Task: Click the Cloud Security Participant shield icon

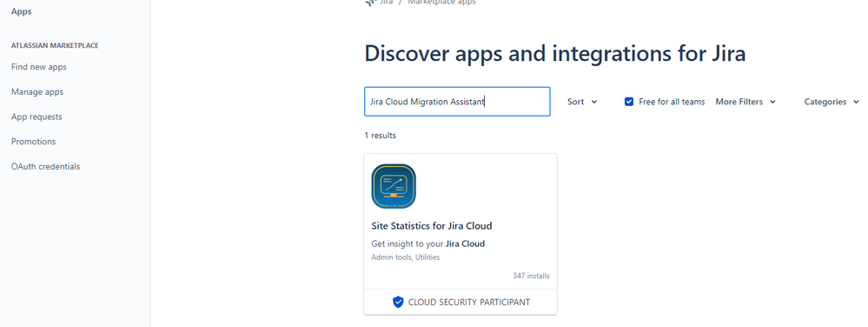Action: coord(398,302)
